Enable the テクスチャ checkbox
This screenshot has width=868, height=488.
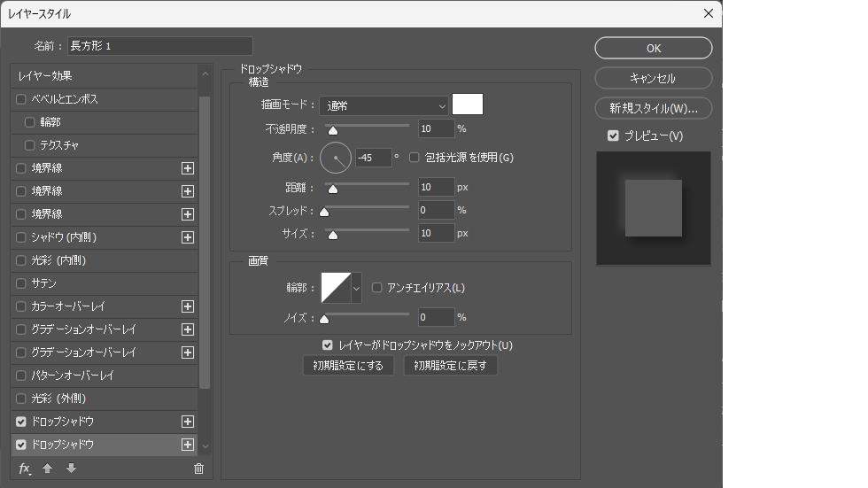pos(30,145)
